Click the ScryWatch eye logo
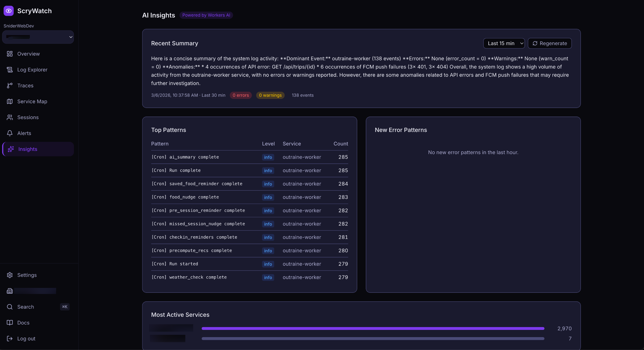Viewport: 644px width, 350px height. [9, 11]
